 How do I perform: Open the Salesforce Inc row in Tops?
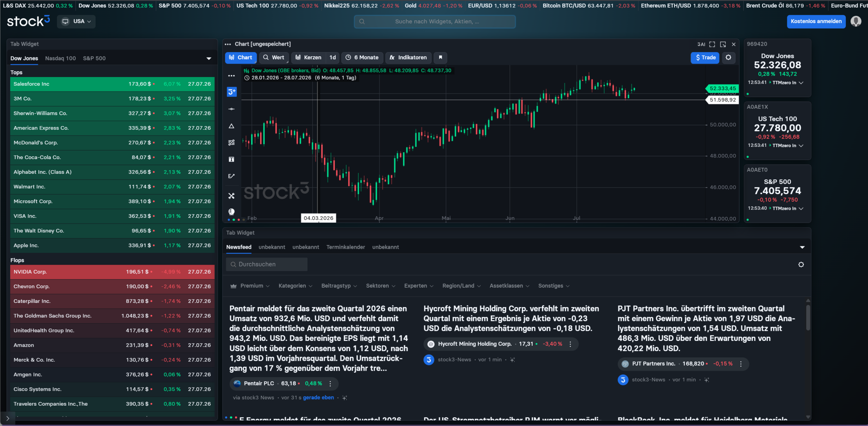click(112, 84)
